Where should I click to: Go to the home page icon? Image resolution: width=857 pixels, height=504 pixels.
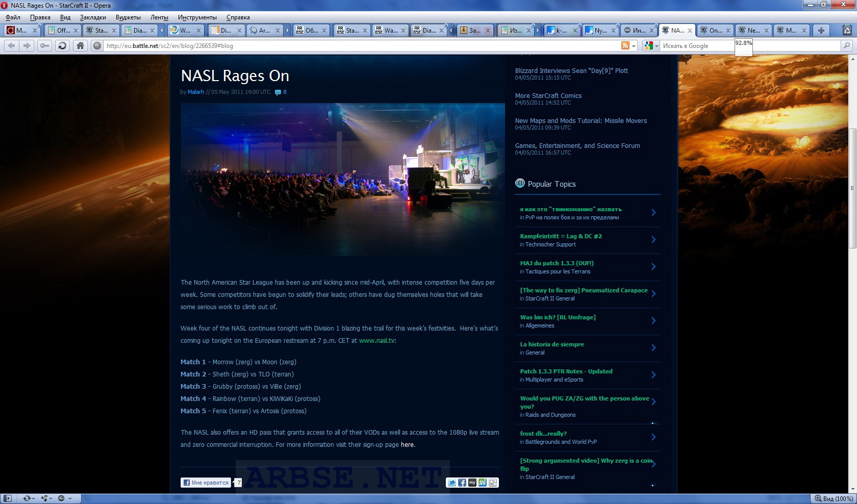tap(80, 45)
